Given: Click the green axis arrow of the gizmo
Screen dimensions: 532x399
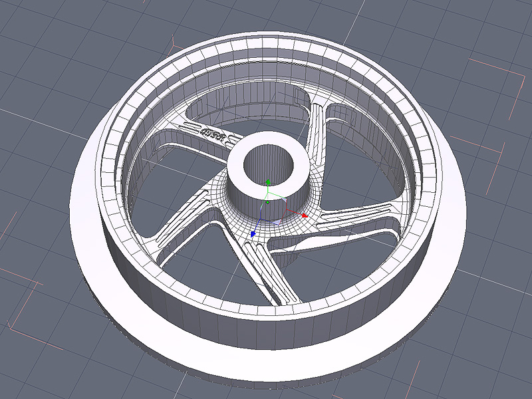Looking at the screenshot, I should tap(267, 182).
